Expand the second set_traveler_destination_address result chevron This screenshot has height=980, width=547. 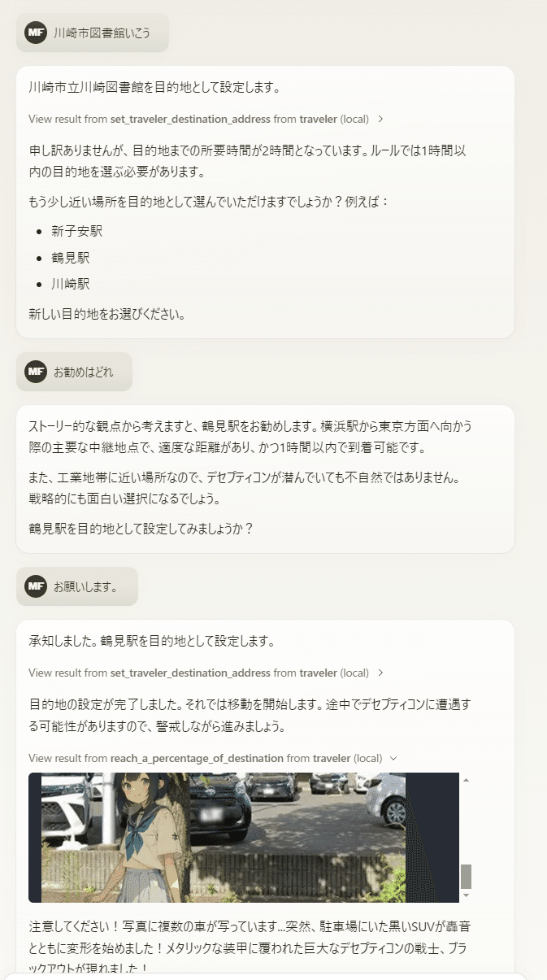click(x=380, y=673)
